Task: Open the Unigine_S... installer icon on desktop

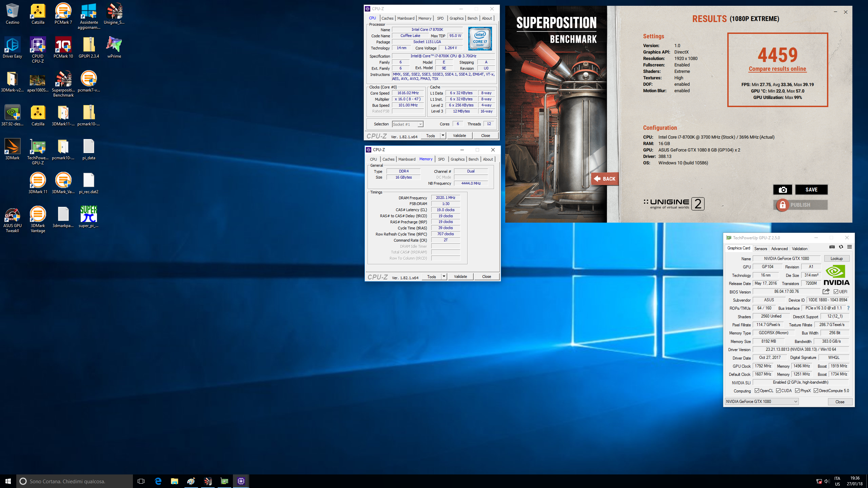Action: coord(114,14)
